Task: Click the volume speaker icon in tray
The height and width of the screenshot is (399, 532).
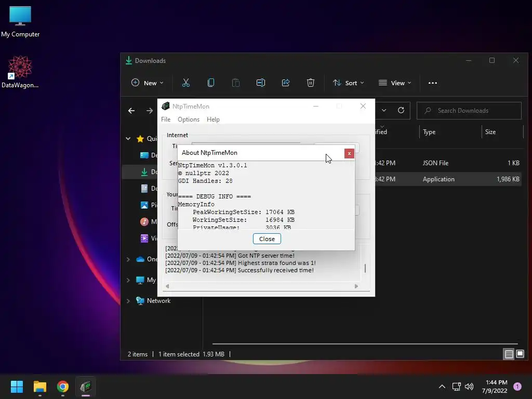Action: pos(469,387)
